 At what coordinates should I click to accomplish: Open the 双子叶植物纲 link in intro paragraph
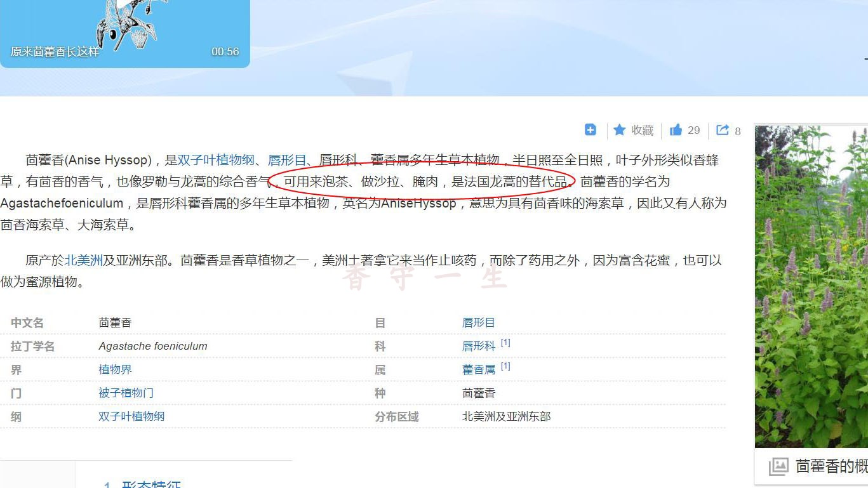(216, 160)
